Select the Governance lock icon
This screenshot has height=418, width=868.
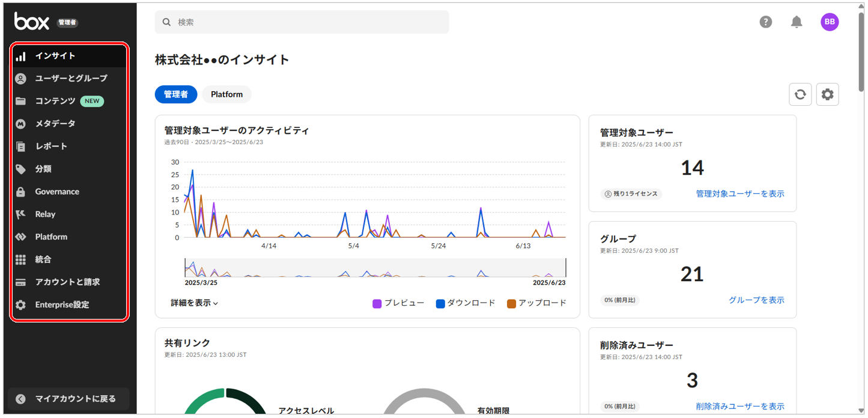click(21, 192)
